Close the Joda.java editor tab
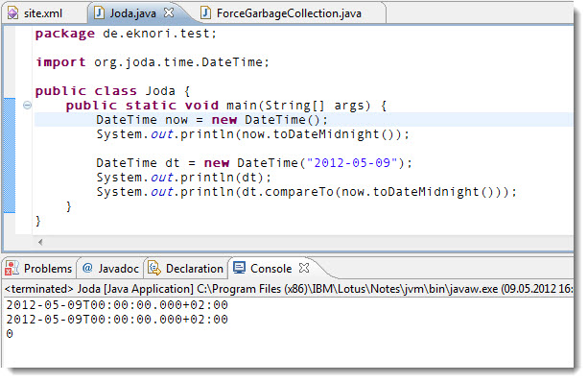The height and width of the screenshot is (382, 588). tap(169, 13)
